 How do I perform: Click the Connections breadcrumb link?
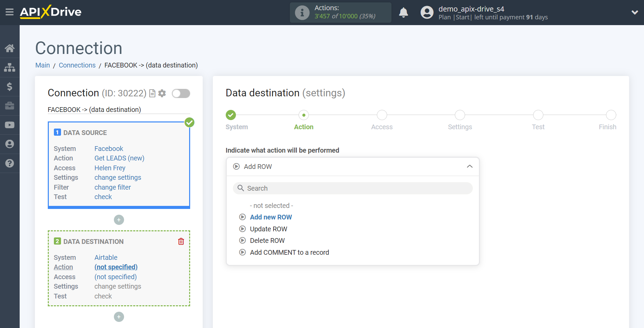[x=77, y=65]
